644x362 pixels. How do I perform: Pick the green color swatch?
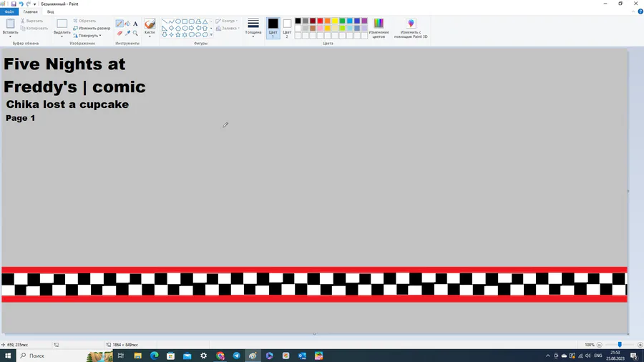pyautogui.click(x=342, y=21)
